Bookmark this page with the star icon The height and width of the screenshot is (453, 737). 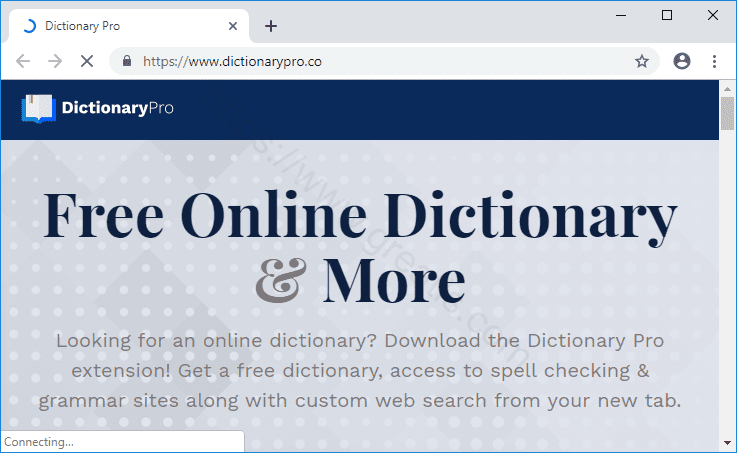click(x=642, y=61)
